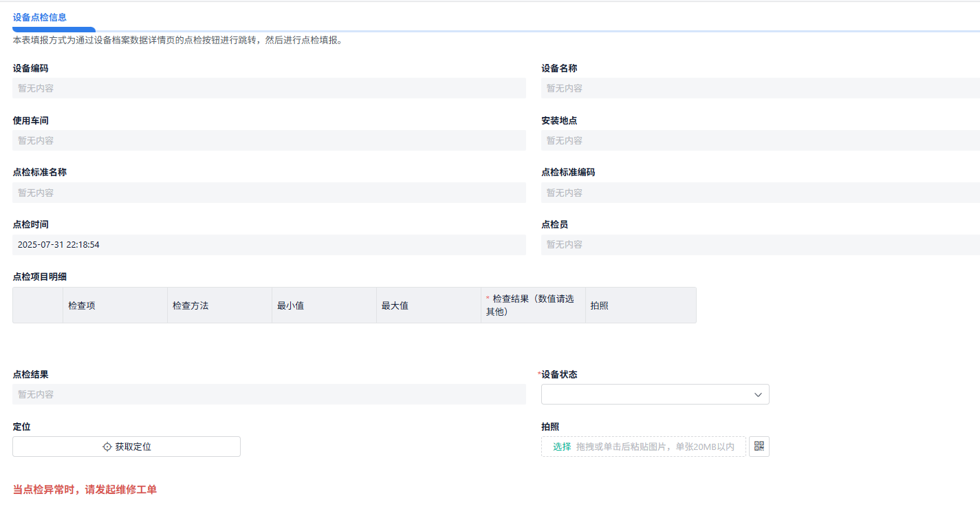Click the 获取定位 button

pyautogui.click(x=127, y=447)
